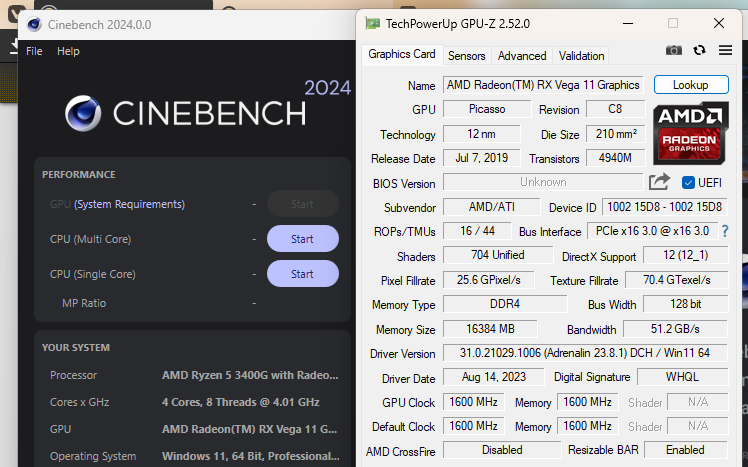Click the PCIe x16 3.0 bus value
The height and width of the screenshot is (467, 748).
click(x=652, y=231)
